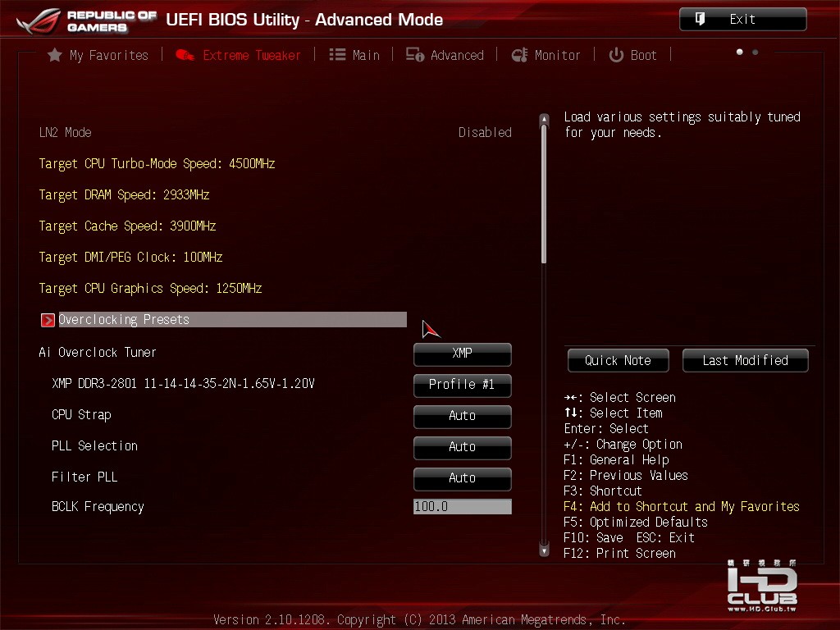
Task: Select the LN2 Mode label
Action: point(66,132)
